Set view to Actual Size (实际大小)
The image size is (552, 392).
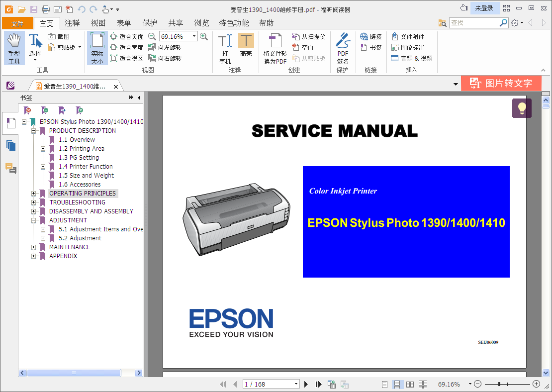pyautogui.click(x=97, y=48)
